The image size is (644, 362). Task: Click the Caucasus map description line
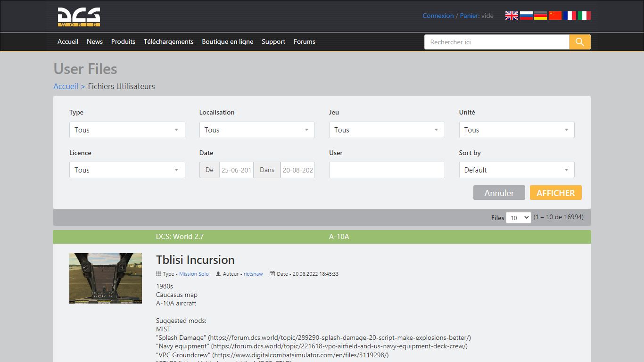[x=177, y=295]
